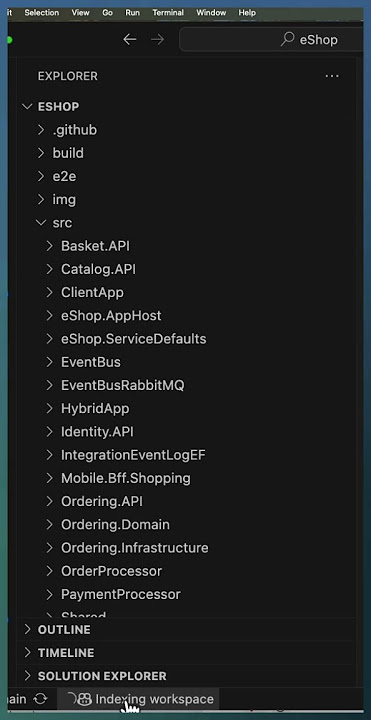The height and width of the screenshot is (720, 371).
Task: Open the Terminal menu
Action: coord(168,13)
